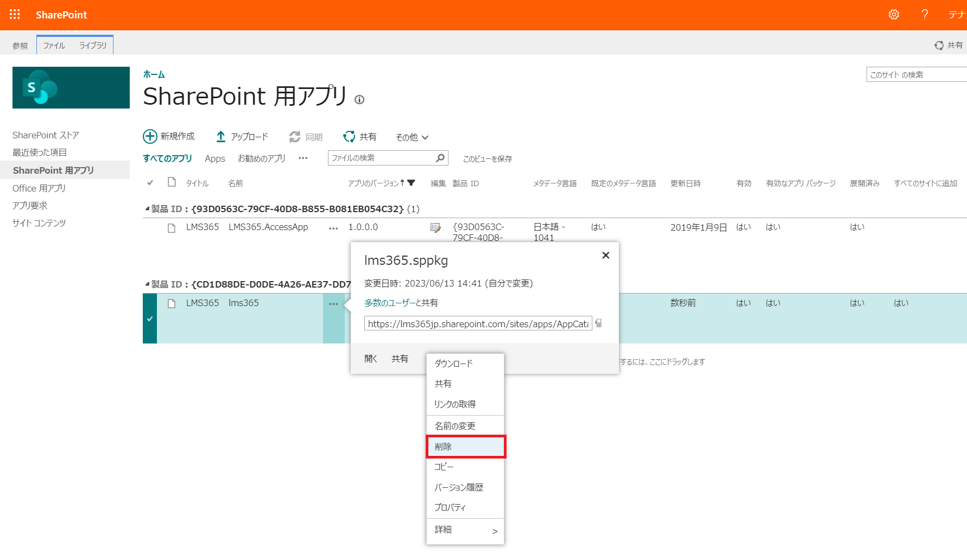Click the 更新日時 column header
Screen dimensions: 967x560
pos(685,183)
